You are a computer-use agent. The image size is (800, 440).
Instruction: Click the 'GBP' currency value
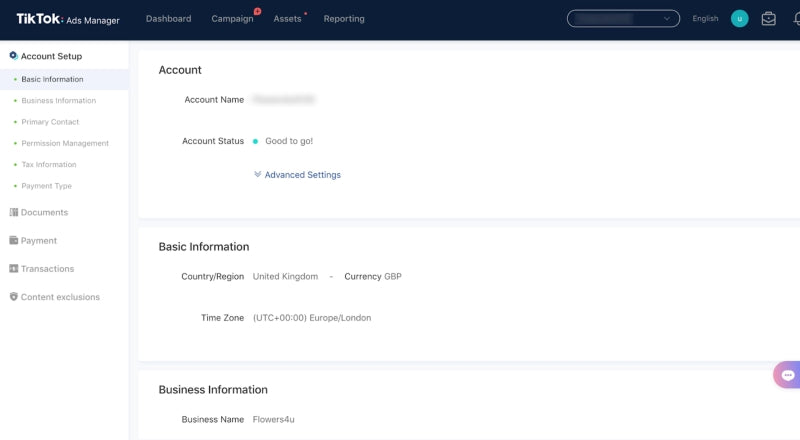coord(393,276)
